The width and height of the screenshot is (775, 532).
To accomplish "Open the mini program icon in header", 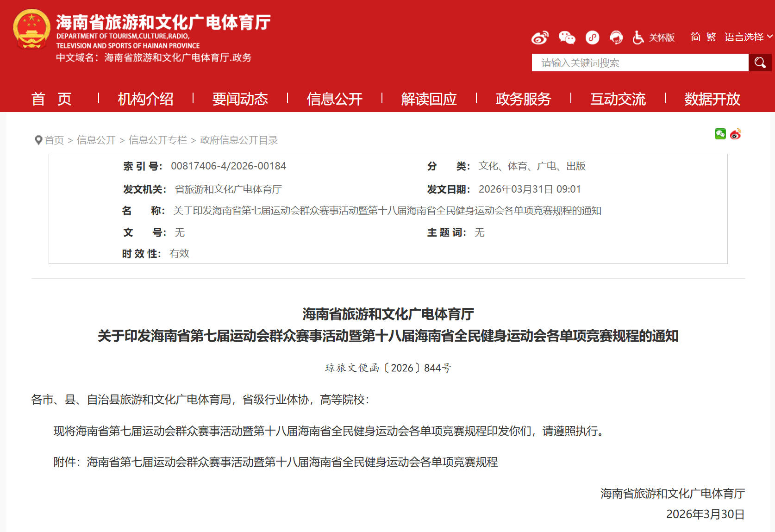I will point(592,38).
